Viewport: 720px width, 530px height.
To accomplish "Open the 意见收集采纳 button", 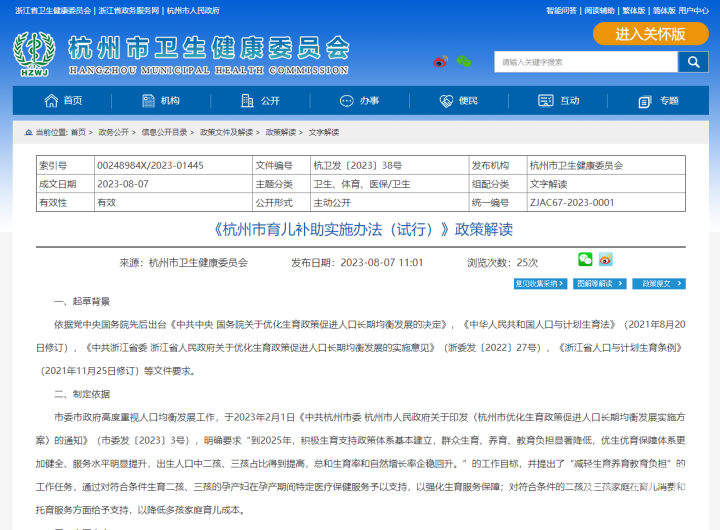I will 540,284.
